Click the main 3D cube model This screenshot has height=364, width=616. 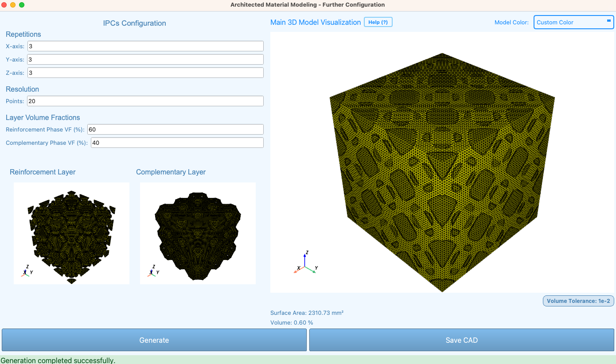(442, 172)
